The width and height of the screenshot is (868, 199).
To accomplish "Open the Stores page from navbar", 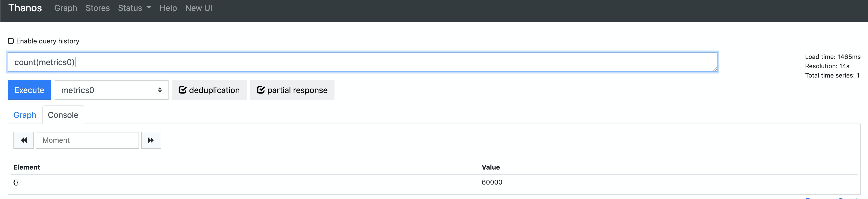I will (98, 8).
